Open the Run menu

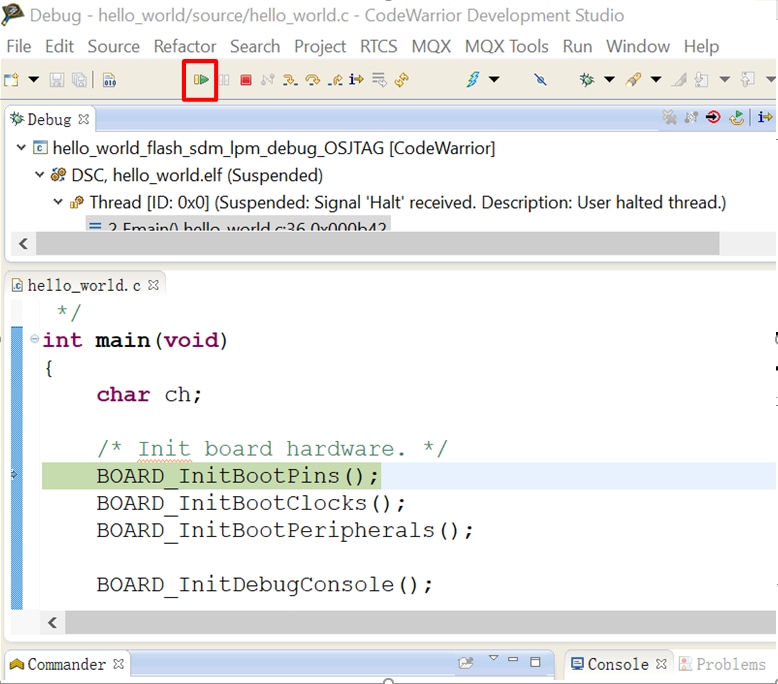click(577, 46)
